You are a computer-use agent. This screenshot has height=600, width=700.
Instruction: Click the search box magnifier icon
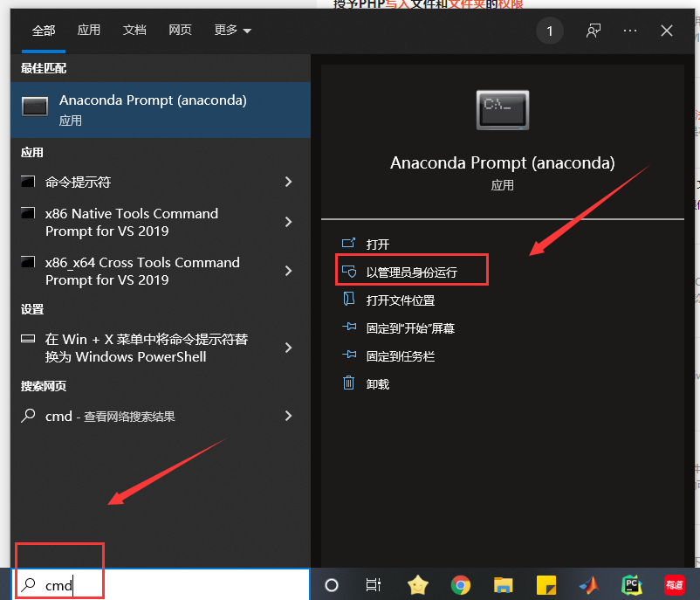[x=29, y=584]
